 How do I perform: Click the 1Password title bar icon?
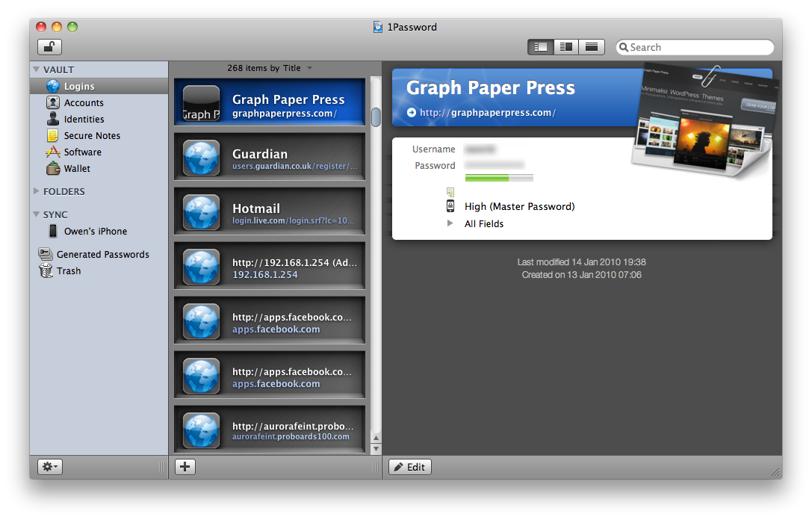[x=379, y=27]
